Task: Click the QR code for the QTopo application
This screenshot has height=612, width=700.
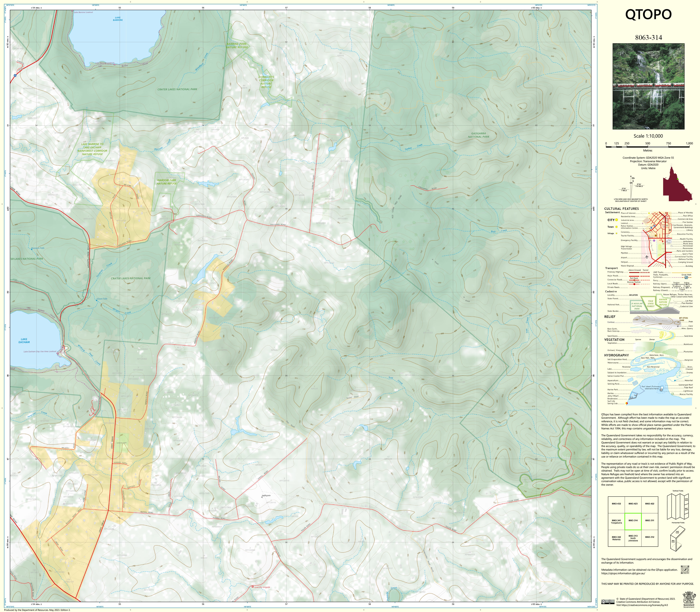Action: point(685,570)
